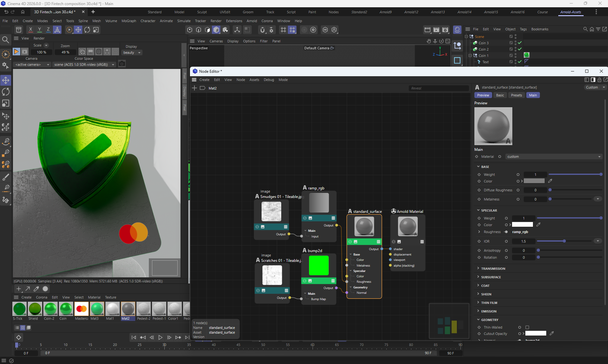The image size is (608, 364).
Task: Click the undo arrow icon
Action: 6,12
